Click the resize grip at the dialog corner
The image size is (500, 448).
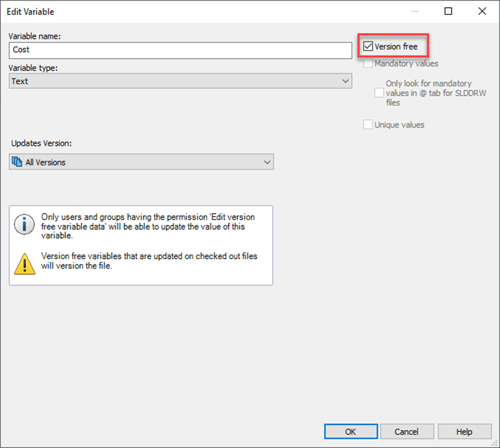point(494,443)
